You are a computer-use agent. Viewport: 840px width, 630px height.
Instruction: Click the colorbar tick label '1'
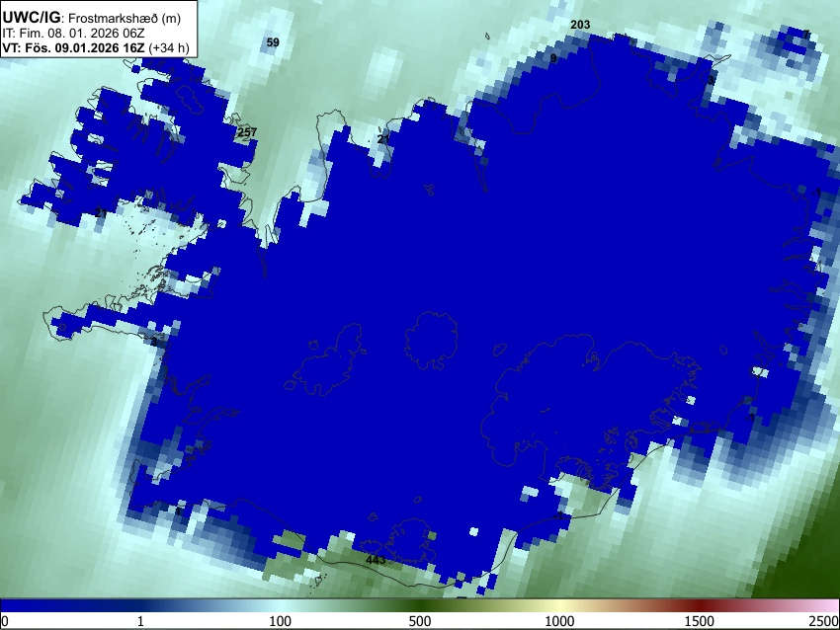(140, 621)
